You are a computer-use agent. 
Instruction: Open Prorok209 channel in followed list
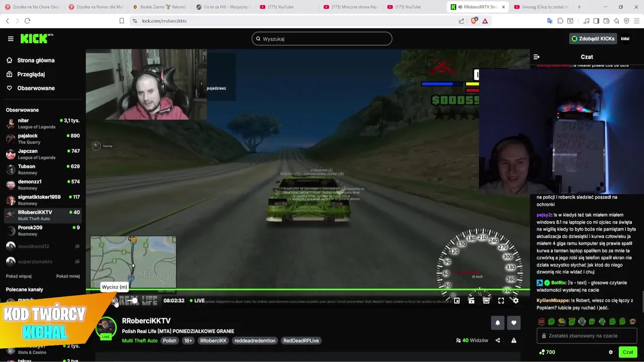[43, 231]
